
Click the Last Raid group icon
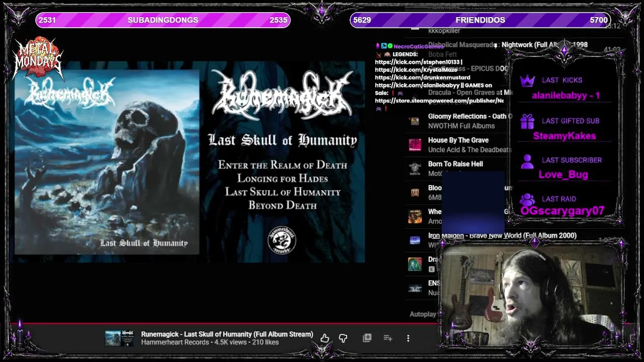pos(527,200)
